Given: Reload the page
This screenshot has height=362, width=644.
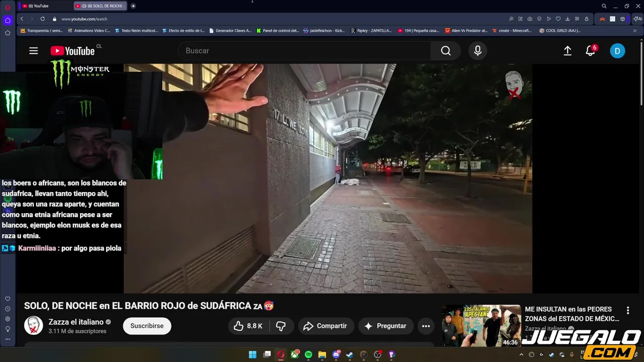Looking at the screenshot, I should [x=42, y=19].
